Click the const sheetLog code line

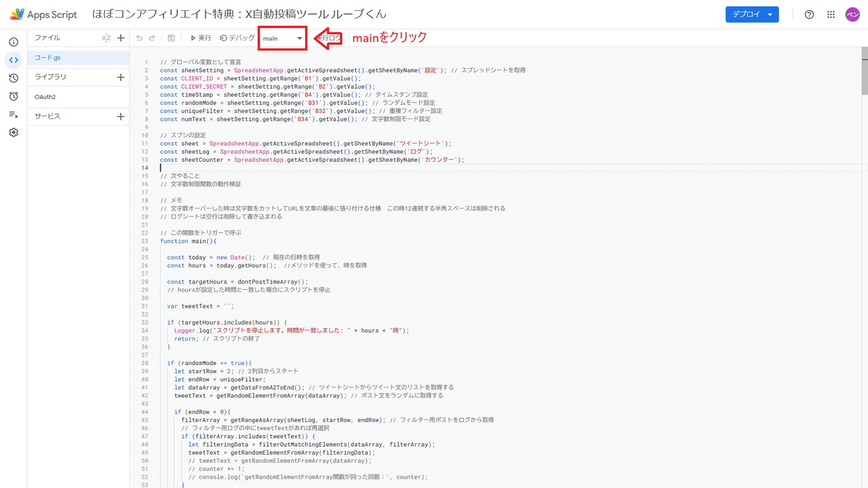point(297,151)
